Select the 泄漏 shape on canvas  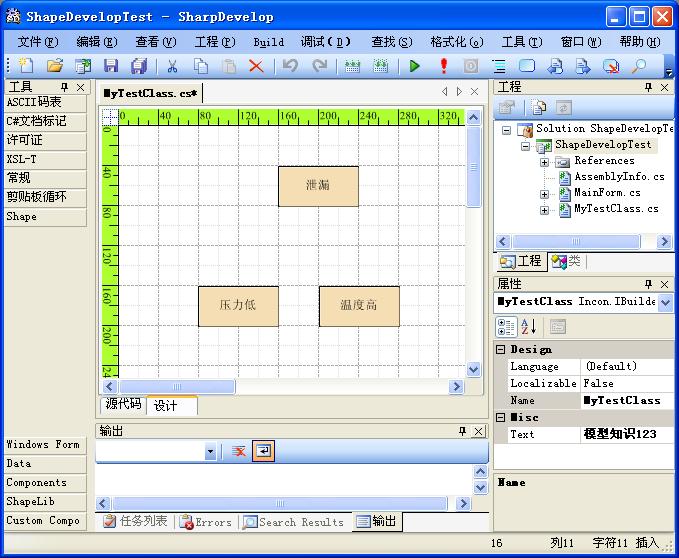(318, 186)
